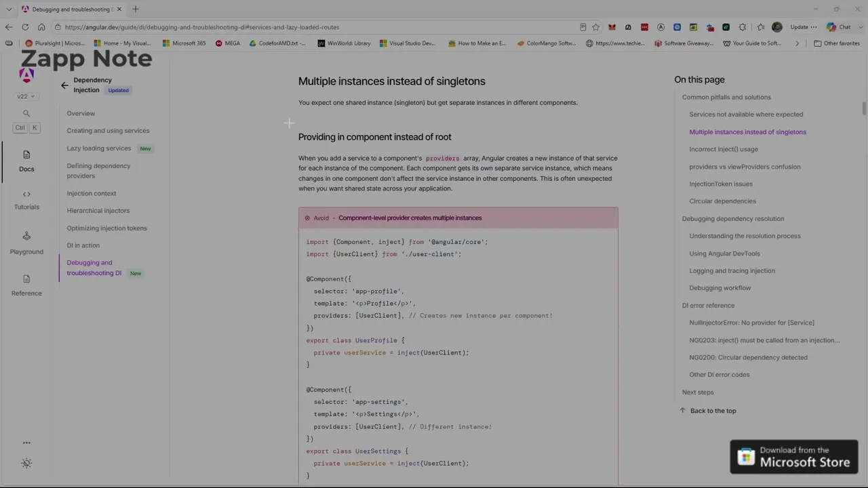Show more bookmarks with chevron overflow
868x488 pixels.
pyautogui.click(x=797, y=43)
